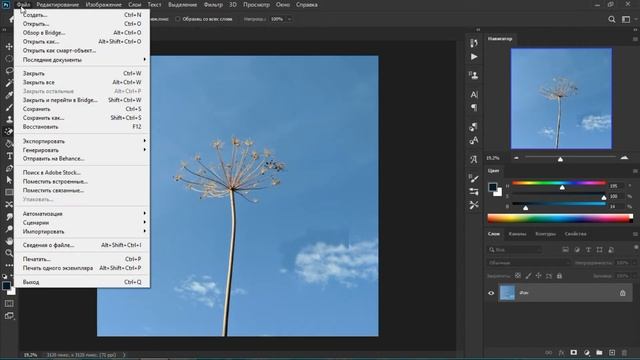Viewport: 640px width, 360px height.
Task: Open the Clone Source panel icon
Action: coord(473,75)
